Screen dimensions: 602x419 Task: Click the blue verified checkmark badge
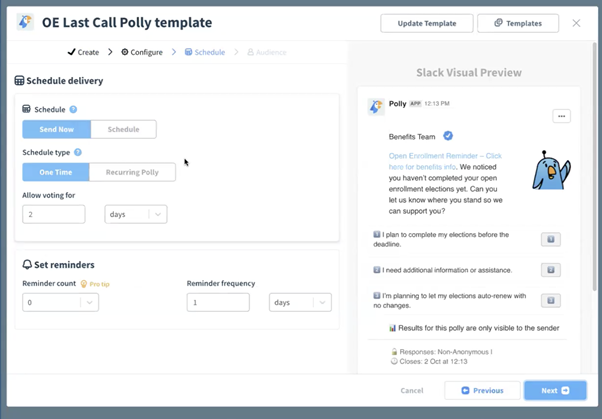click(448, 136)
